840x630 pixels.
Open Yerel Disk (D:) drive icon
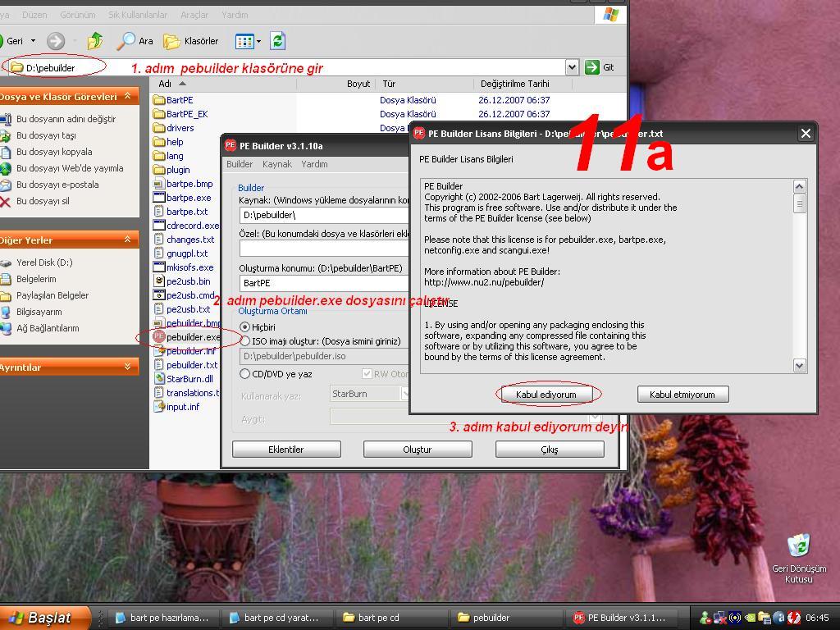6,262
